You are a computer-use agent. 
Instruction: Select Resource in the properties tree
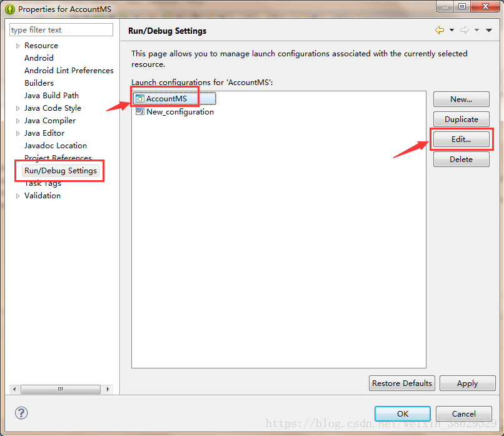click(x=41, y=46)
